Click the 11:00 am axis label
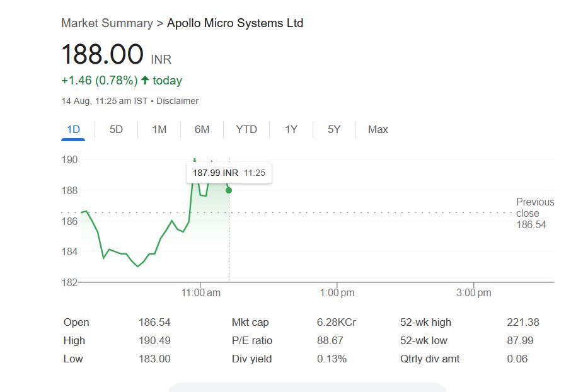Image resolution: width=583 pixels, height=392 pixels. click(200, 292)
